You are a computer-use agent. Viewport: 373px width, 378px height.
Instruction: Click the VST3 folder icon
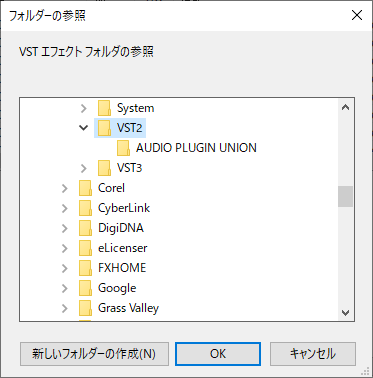point(104,168)
